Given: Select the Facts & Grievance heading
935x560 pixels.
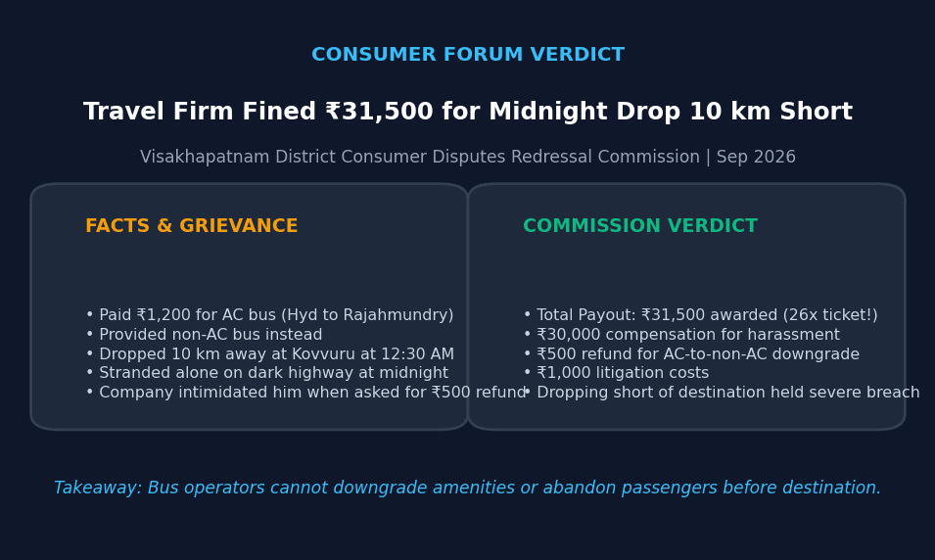Looking at the screenshot, I should click(x=192, y=226).
